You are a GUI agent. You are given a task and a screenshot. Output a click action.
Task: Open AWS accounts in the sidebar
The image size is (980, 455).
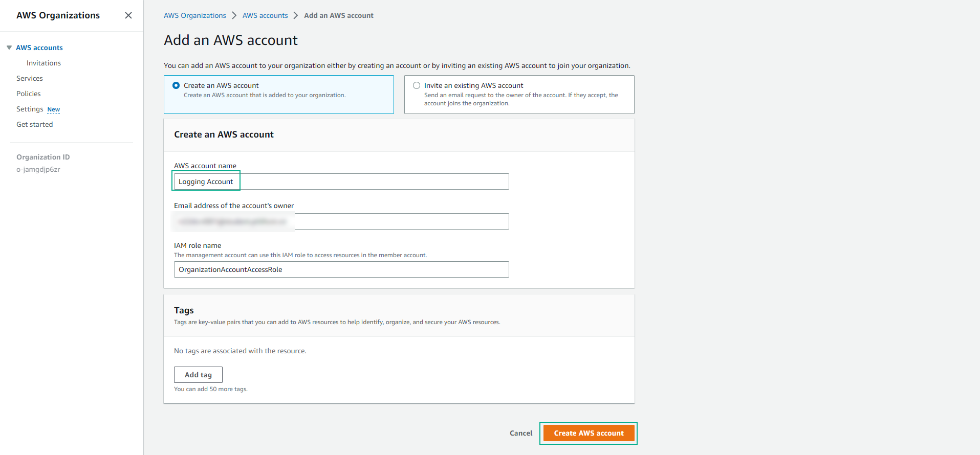click(39, 48)
